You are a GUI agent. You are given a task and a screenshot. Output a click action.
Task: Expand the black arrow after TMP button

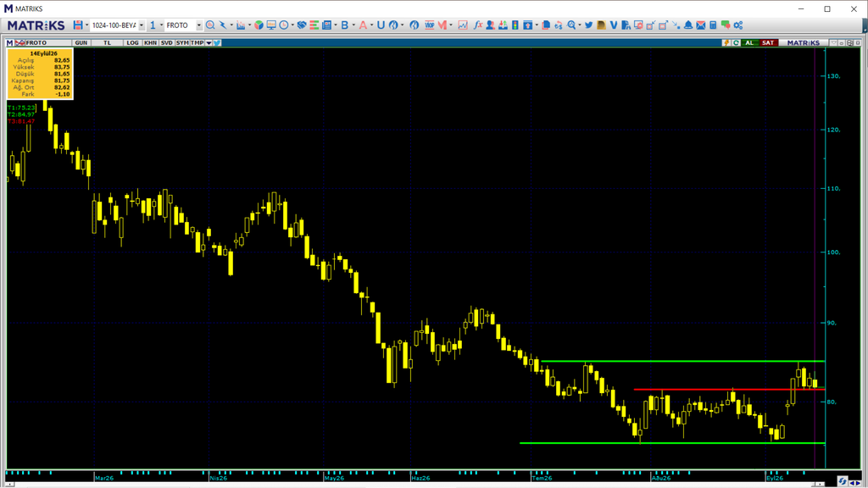coord(209,42)
